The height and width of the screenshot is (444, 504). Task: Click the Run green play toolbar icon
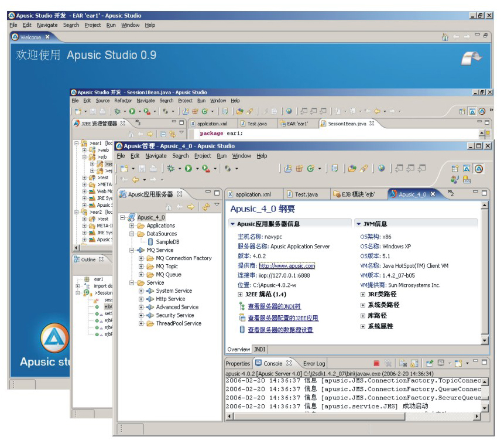[188, 169]
